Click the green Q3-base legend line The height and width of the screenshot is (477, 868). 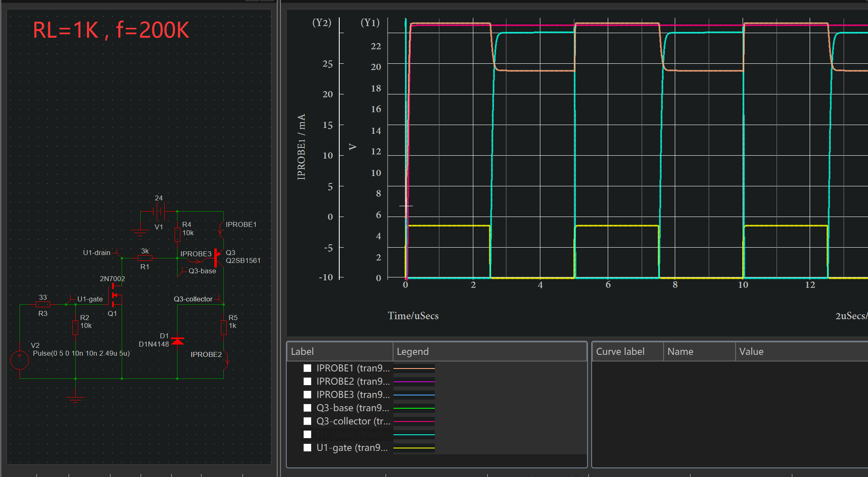tap(414, 408)
